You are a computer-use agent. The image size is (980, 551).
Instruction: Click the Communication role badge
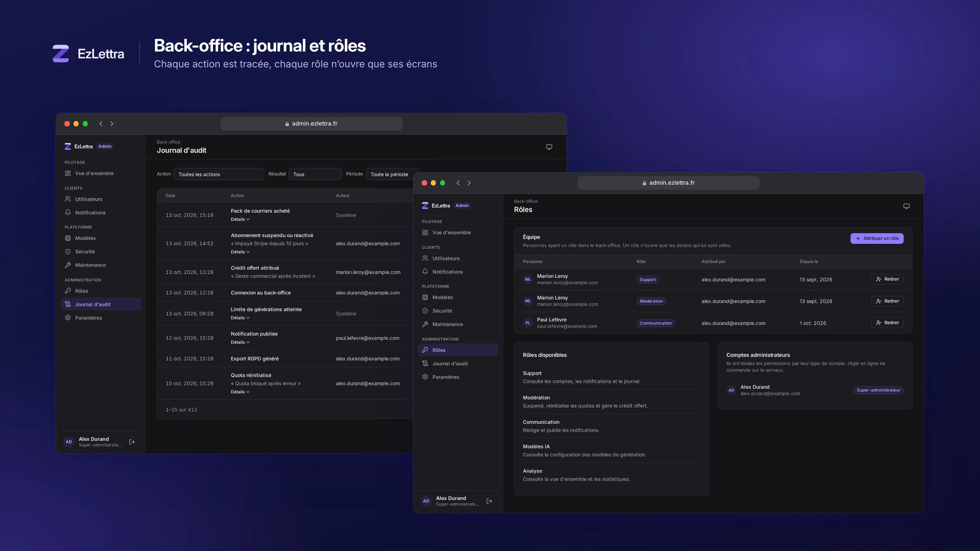click(x=655, y=323)
